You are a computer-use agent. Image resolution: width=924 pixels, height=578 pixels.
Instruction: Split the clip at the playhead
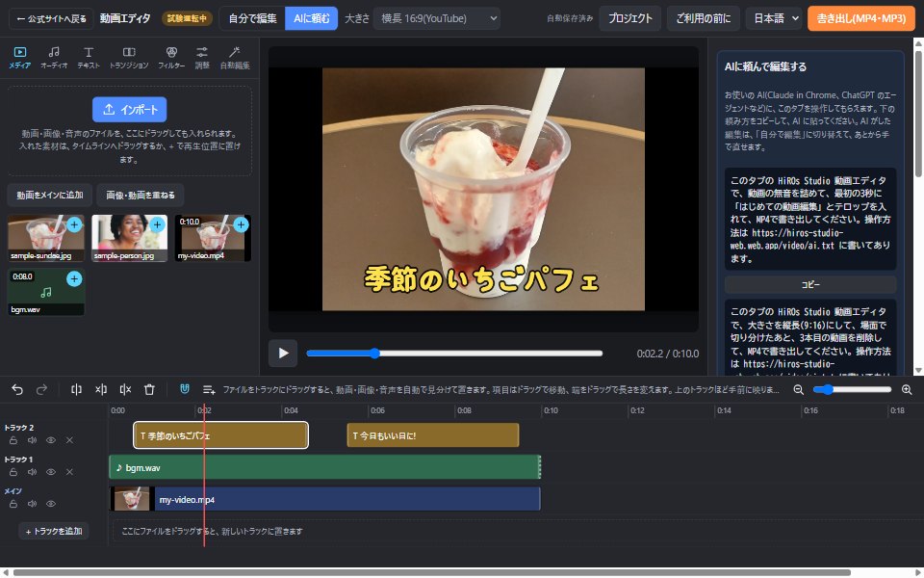(x=76, y=389)
